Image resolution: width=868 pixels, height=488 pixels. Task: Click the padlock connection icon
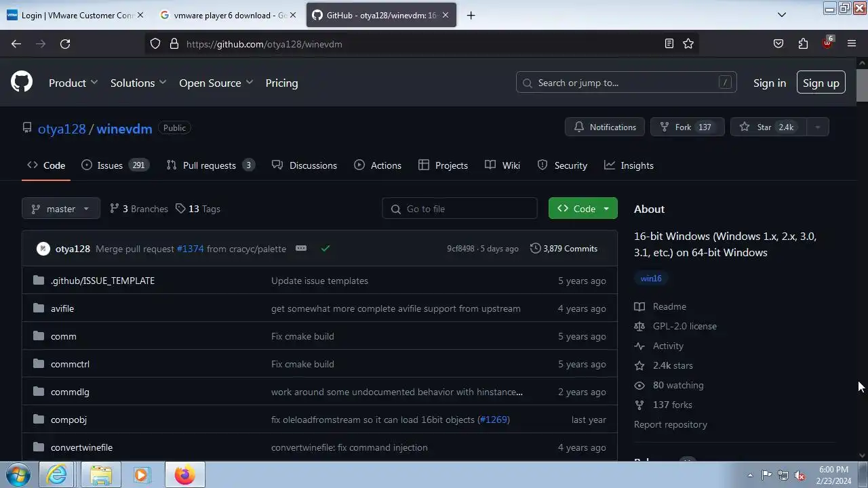click(174, 44)
